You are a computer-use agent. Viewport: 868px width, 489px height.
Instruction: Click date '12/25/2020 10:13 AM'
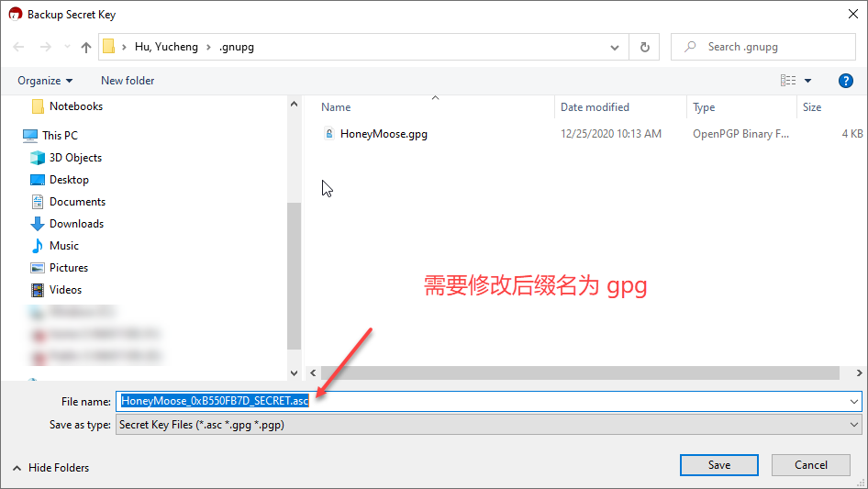click(x=610, y=134)
